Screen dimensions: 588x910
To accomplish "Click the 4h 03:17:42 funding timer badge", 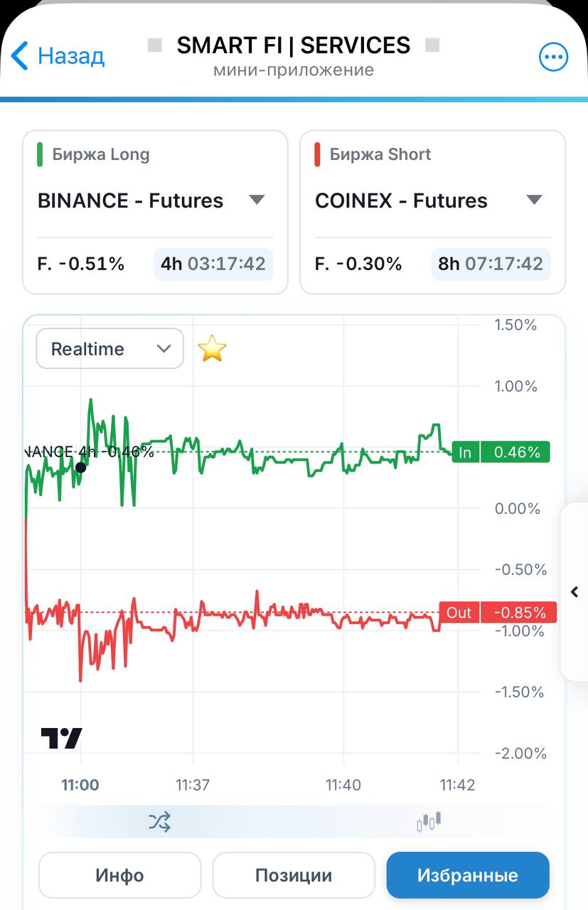I will tap(213, 264).
